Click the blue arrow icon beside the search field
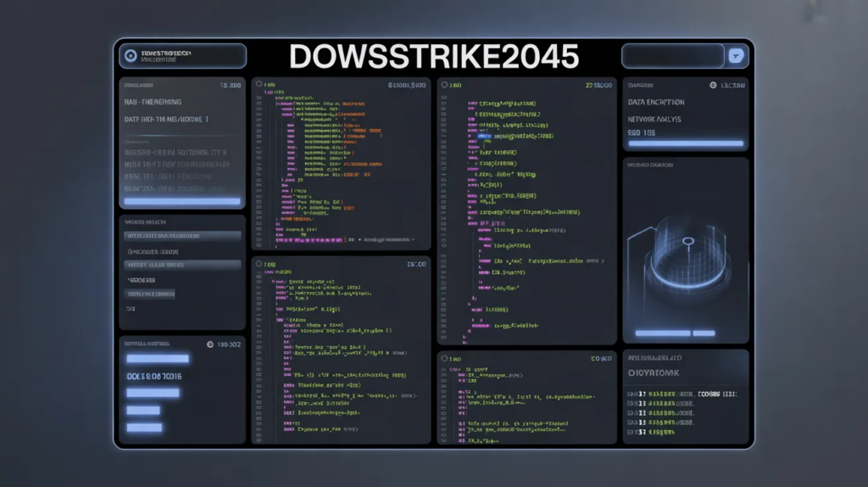Image resolution: width=868 pixels, height=487 pixels. click(x=736, y=56)
